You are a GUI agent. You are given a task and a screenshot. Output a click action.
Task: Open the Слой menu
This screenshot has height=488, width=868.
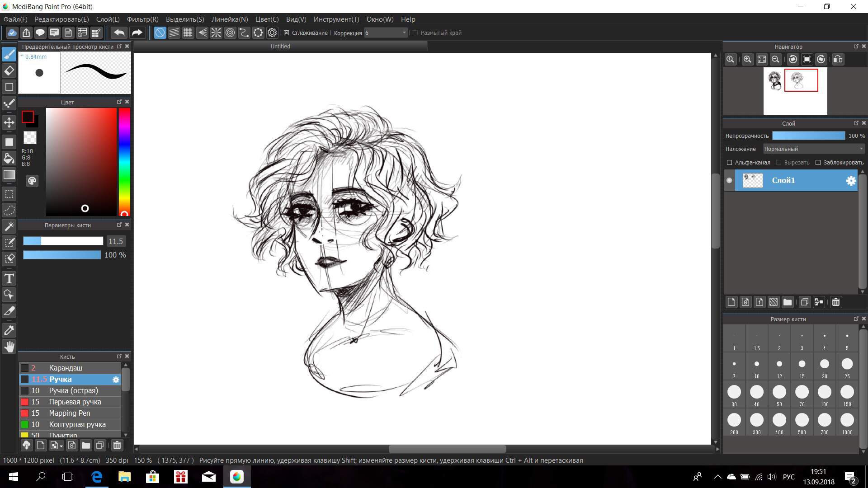coord(108,19)
